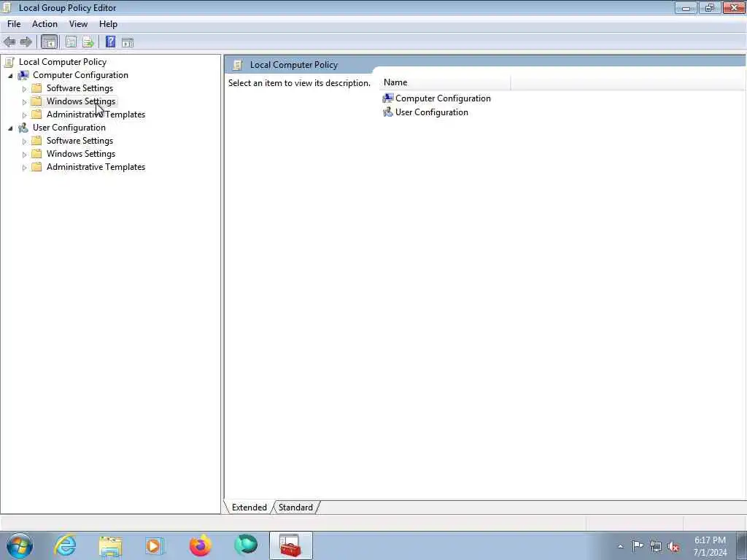Click the Windows Settings folder icon under User Configuration
Viewport: 747px width, 560px height.
point(36,154)
